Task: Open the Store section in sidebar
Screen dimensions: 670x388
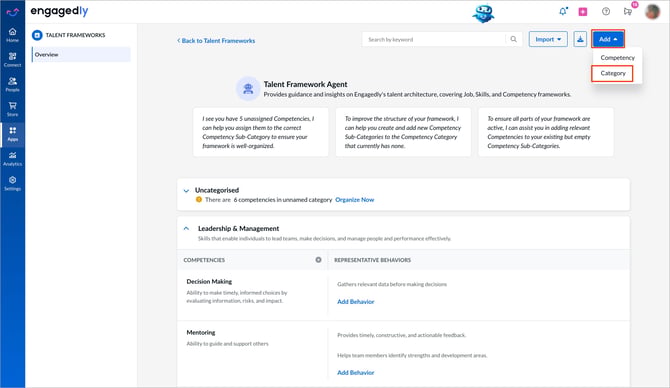Action: tap(12, 109)
